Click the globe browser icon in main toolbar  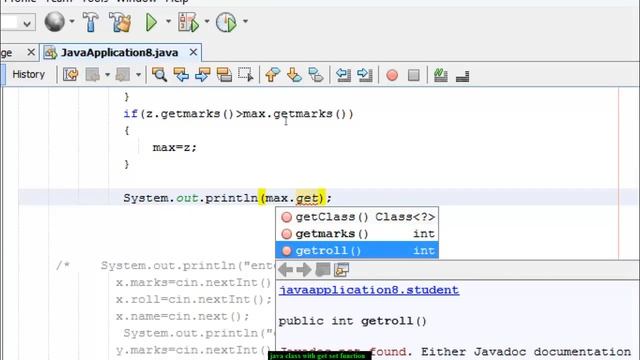[54, 21]
